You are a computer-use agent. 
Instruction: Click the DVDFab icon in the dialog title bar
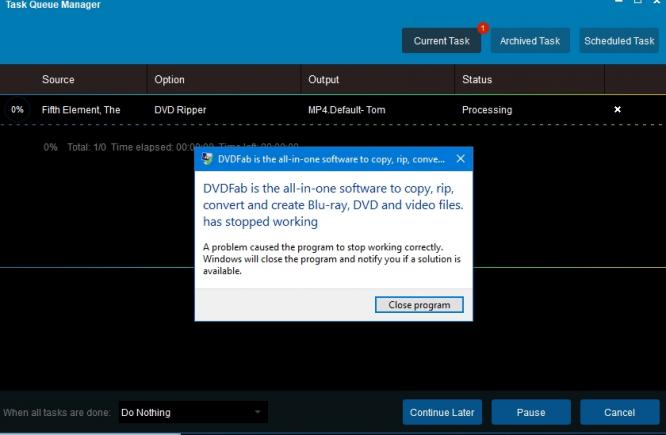click(x=207, y=159)
